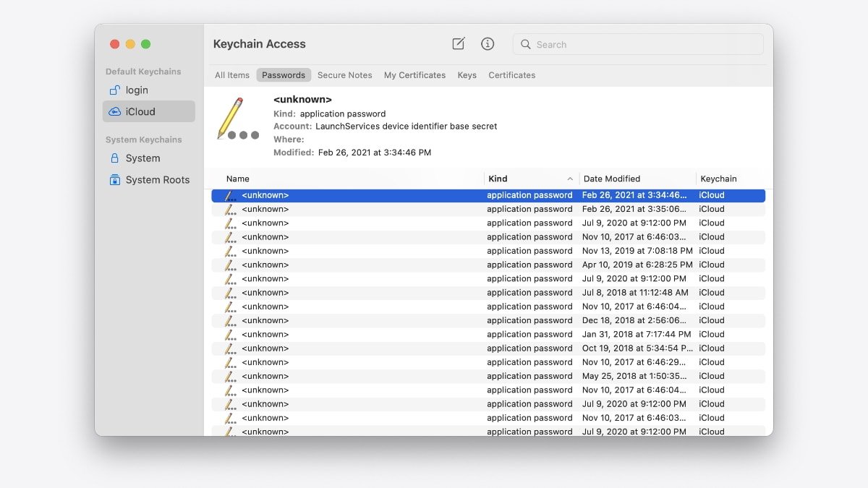This screenshot has width=868, height=488.
Task: Click inside the Search field
Action: [x=638, y=44]
